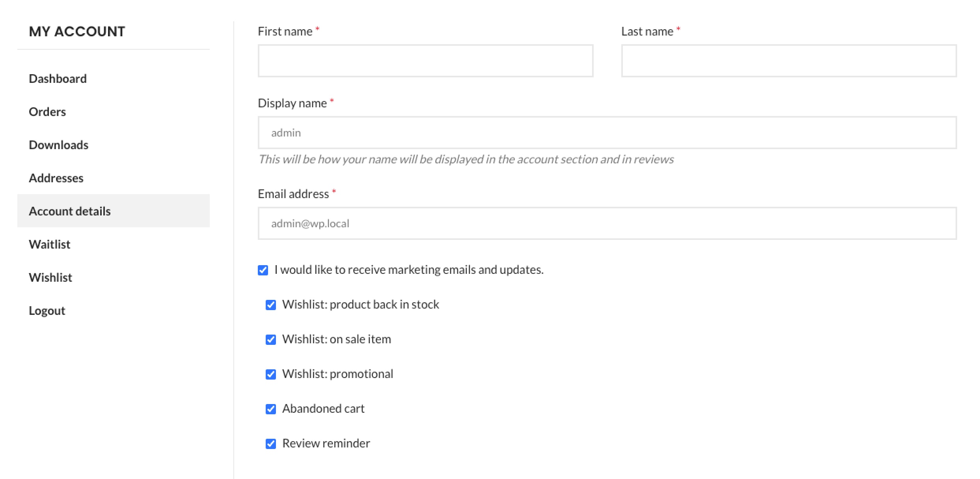Focus the Last name text box
This screenshot has width=980, height=479.
(789, 61)
